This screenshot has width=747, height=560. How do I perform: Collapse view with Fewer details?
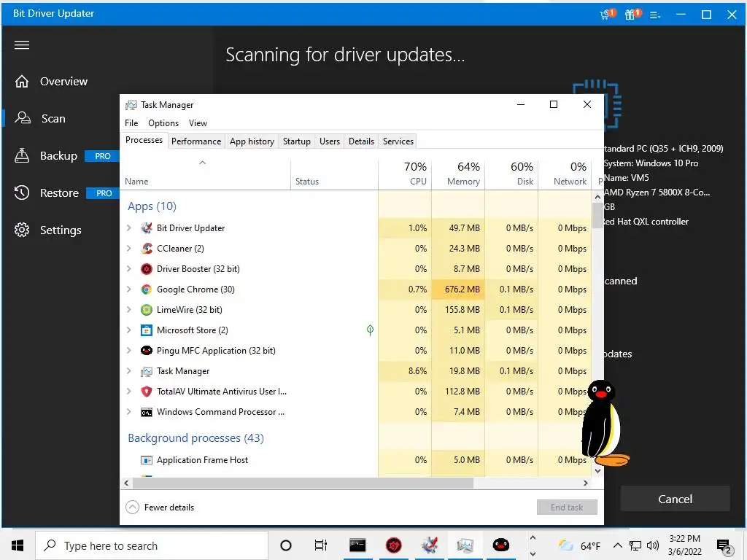160,507
